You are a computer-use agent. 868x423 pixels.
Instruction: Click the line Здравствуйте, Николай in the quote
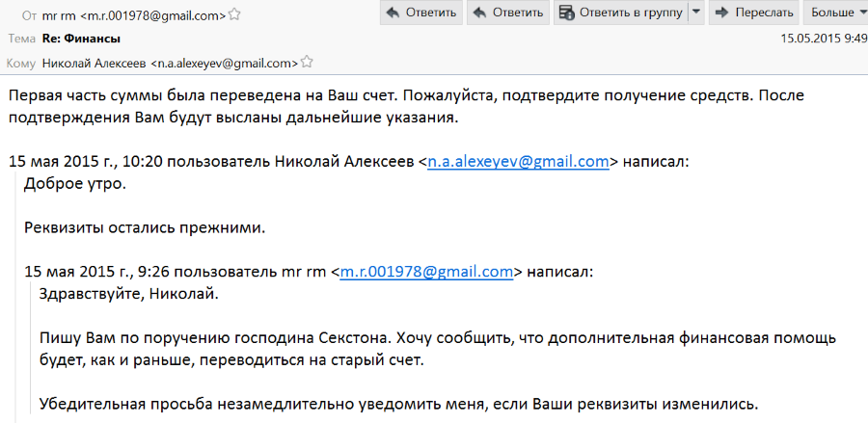point(129,294)
